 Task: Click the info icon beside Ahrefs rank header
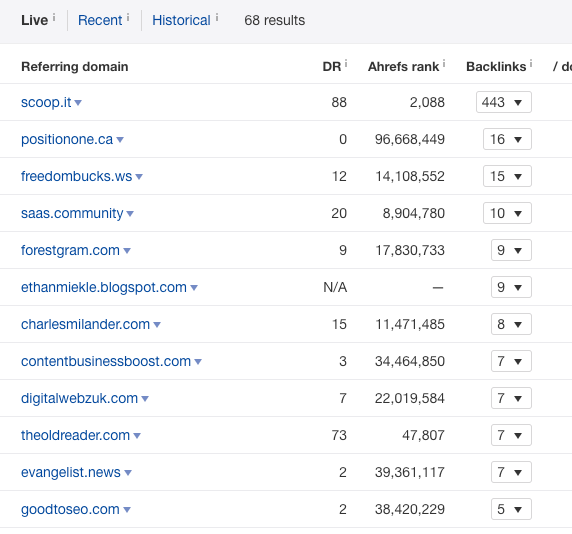pyautogui.click(x=444, y=64)
